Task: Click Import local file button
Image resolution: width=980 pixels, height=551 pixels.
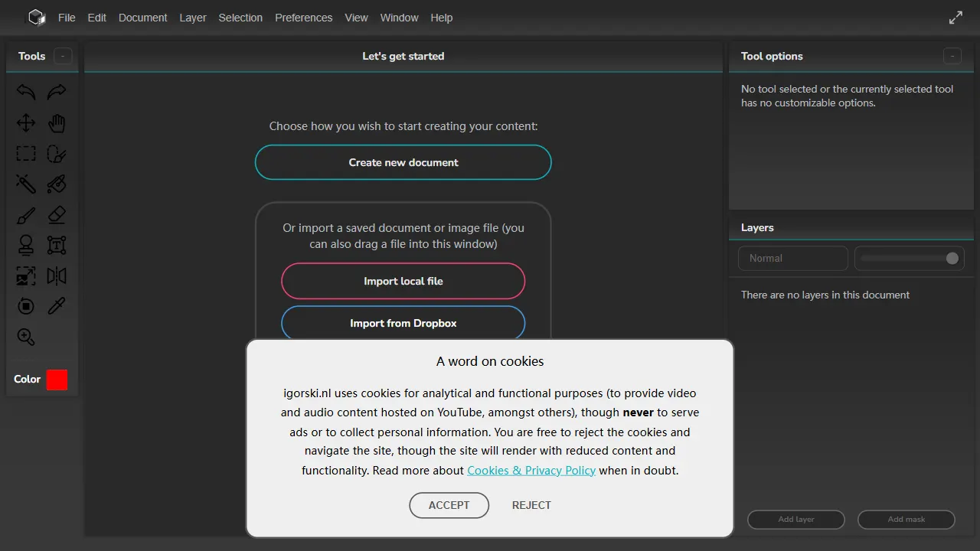Action: pyautogui.click(x=403, y=281)
